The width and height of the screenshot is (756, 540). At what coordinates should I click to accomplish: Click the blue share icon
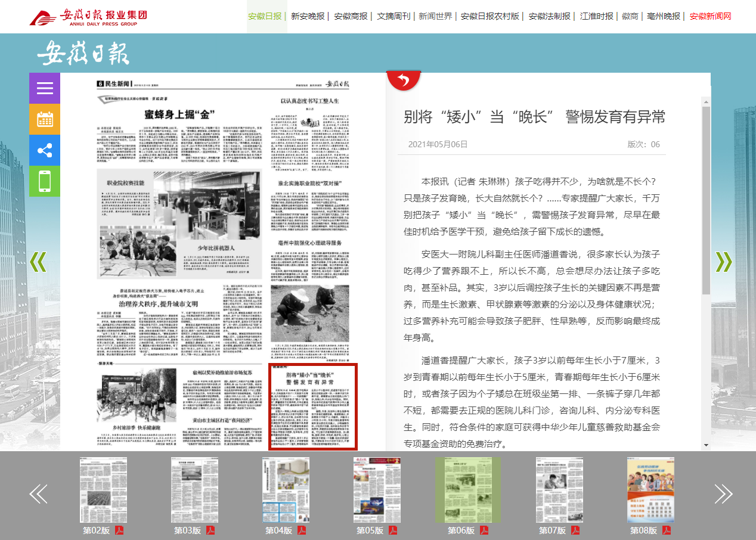45,150
